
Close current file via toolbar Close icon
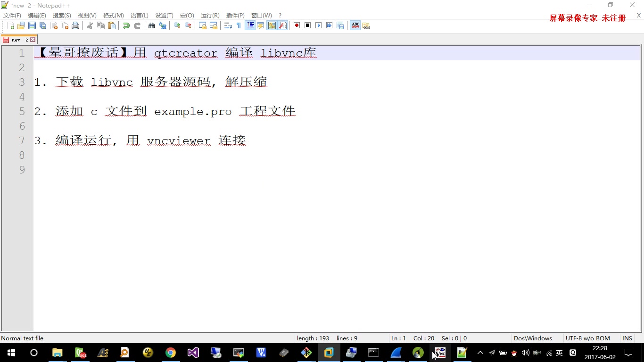[54, 25]
